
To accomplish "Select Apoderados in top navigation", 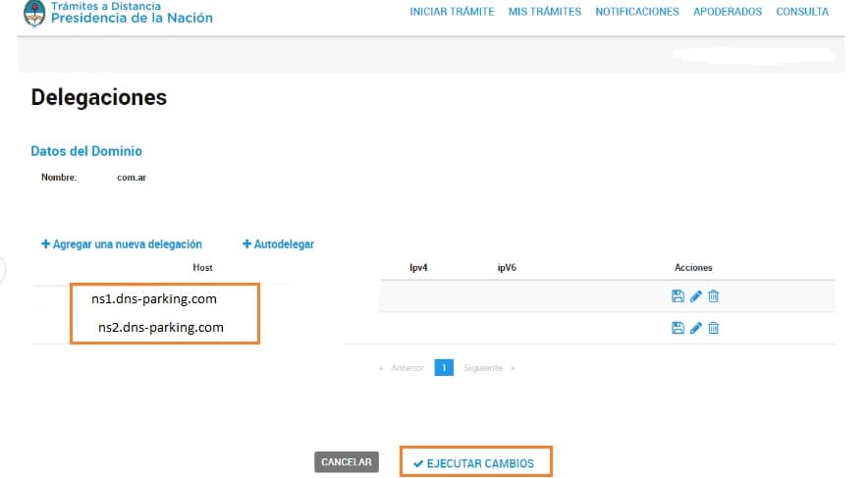I will pyautogui.click(x=727, y=12).
